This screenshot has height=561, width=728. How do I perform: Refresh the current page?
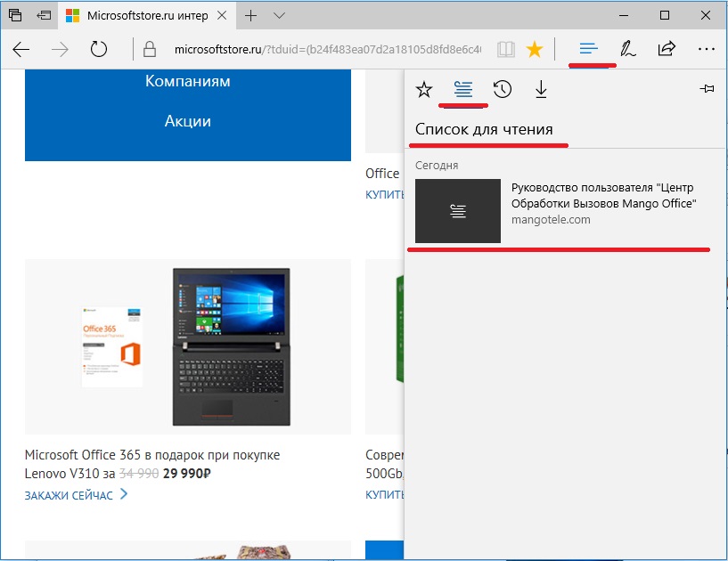click(x=99, y=49)
